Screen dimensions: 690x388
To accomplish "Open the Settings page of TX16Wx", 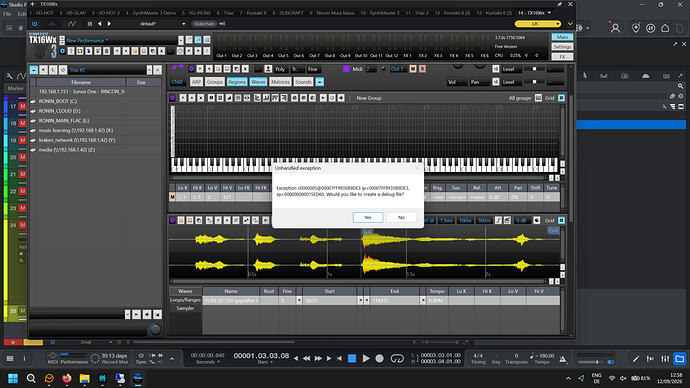I will click(x=562, y=47).
